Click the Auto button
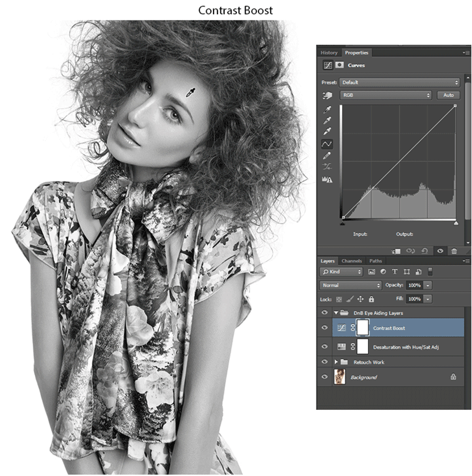 click(x=448, y=95)
